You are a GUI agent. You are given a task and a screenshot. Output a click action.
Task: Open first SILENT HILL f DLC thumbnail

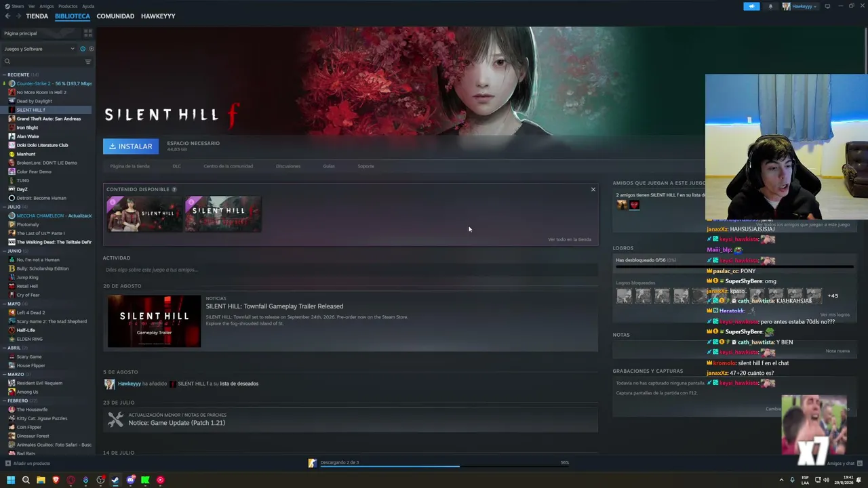pyautogui.click(x=144, y=214)
